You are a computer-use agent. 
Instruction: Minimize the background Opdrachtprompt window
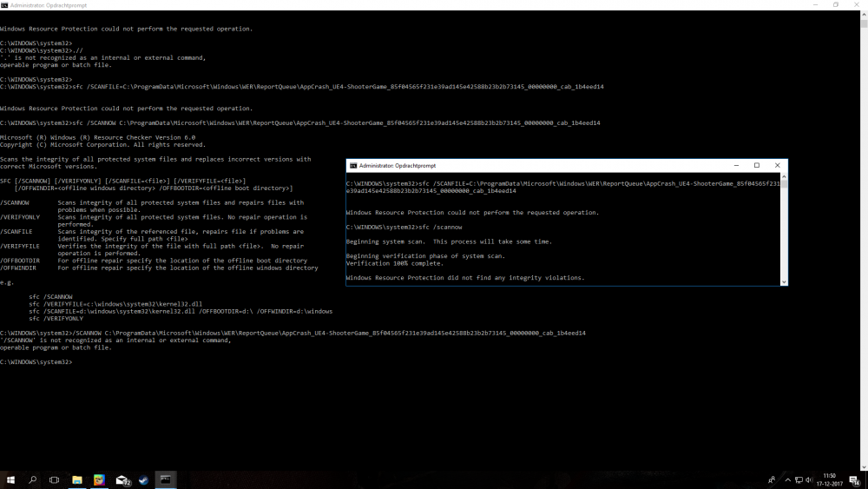(x=815, y=5)
